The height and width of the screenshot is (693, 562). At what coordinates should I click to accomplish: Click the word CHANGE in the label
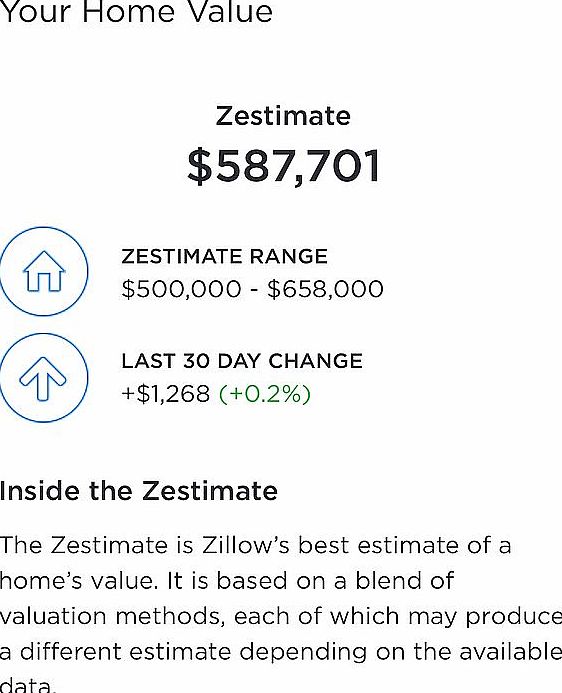[x=315, y=361]
